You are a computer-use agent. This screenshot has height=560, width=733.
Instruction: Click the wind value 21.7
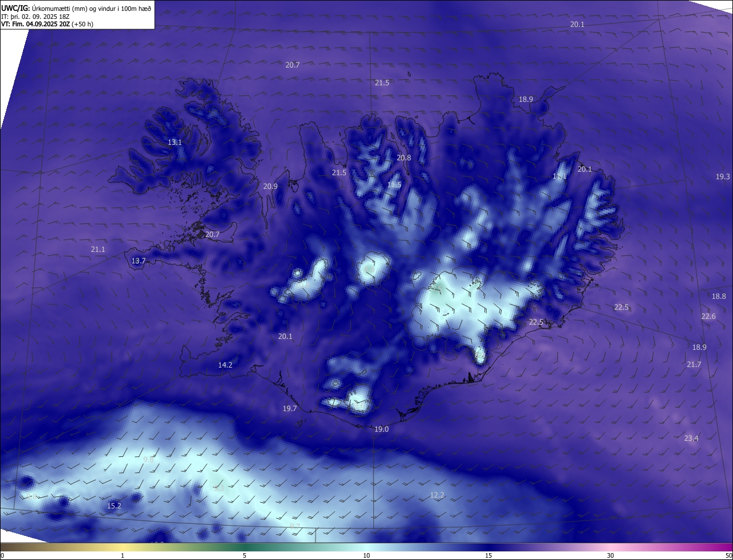[x=694, y=364]
